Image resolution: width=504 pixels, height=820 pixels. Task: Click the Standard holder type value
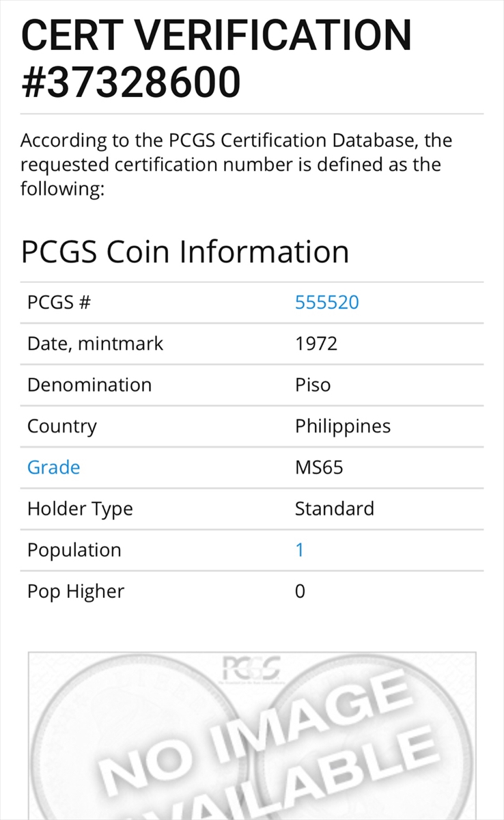(x=335, y=508)
